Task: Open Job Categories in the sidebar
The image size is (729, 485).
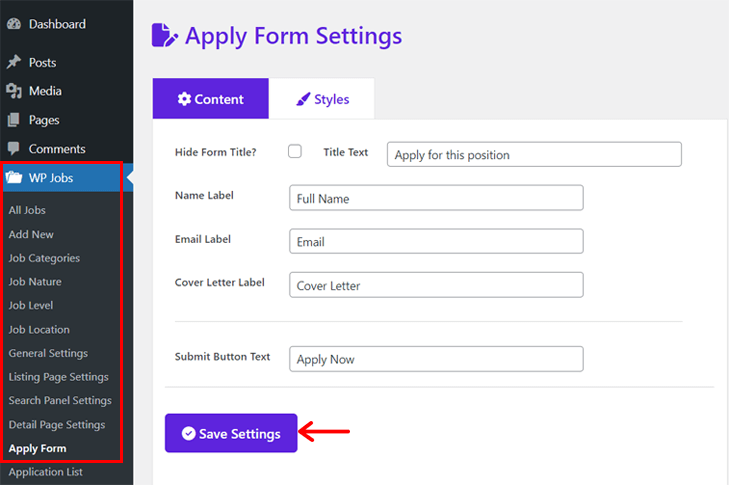Action: click(x=44, y=258)
